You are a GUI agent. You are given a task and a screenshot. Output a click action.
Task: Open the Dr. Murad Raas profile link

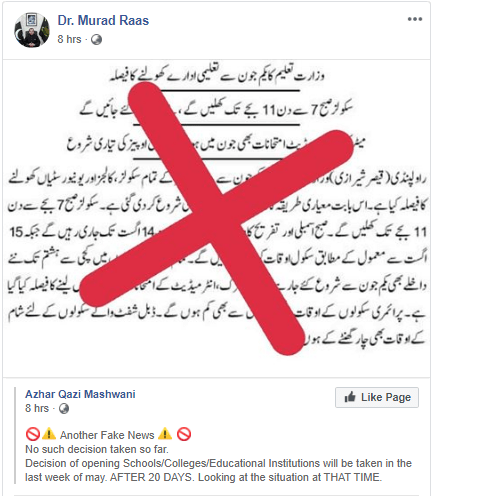pos(103,21)
